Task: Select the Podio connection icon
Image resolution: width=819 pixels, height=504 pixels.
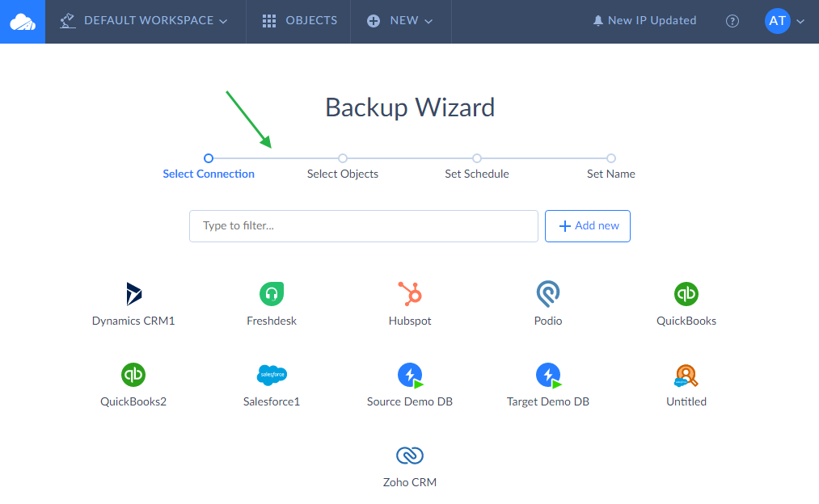Action: click(x=548, y=294)
